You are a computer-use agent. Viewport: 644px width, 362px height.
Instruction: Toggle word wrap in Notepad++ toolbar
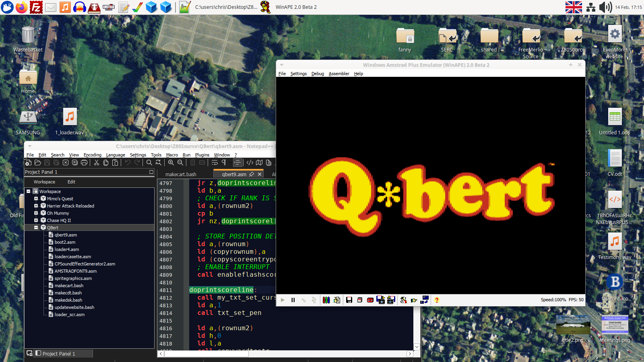[215, 162]
